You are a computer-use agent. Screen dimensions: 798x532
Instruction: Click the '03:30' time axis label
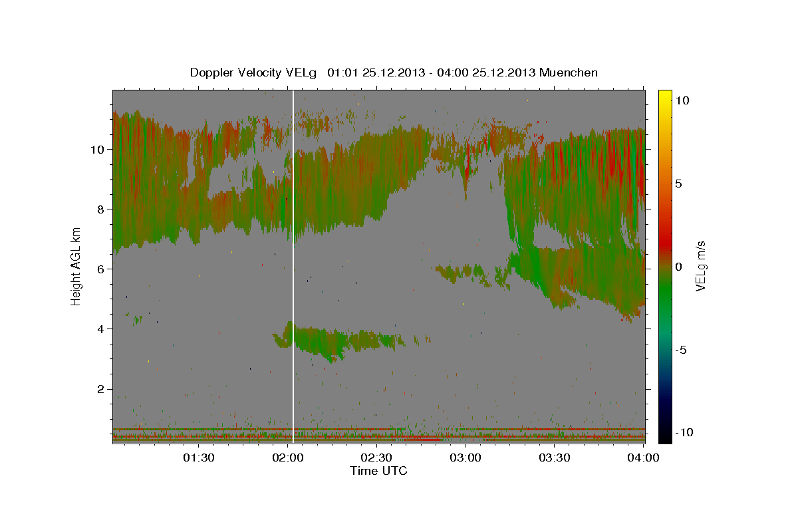point(555,458)
